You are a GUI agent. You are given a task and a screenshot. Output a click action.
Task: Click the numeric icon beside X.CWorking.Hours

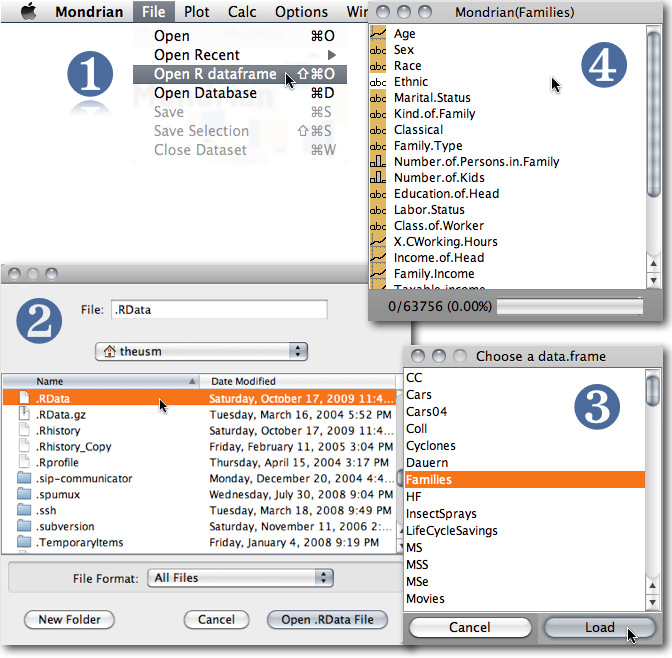coord(378,242)
